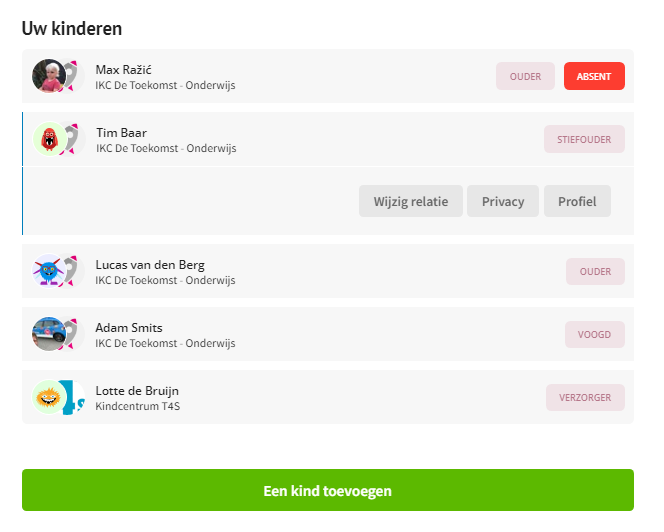664x532 pixels.
Task: Click the OUDER badge for Max Ražić
Action: (x=525, y=76)
